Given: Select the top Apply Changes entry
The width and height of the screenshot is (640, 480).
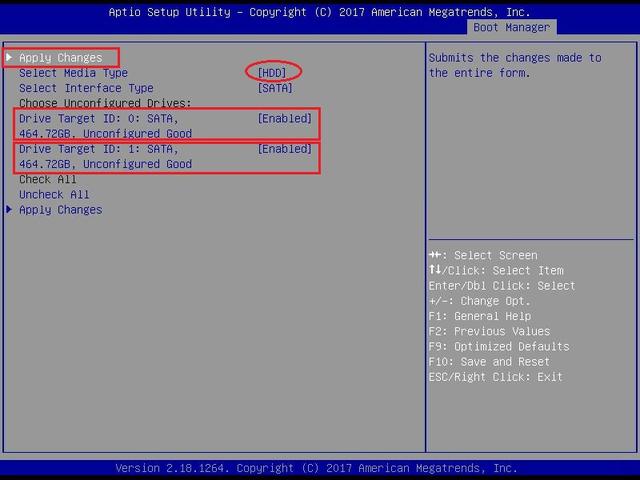Looking at the screenshot, I should (60, 58).
